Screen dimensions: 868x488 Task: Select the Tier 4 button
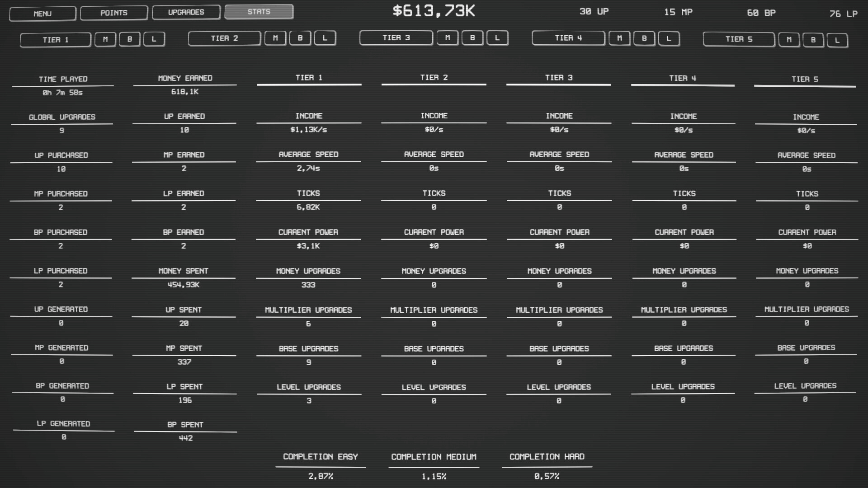(x=568, y=38)
